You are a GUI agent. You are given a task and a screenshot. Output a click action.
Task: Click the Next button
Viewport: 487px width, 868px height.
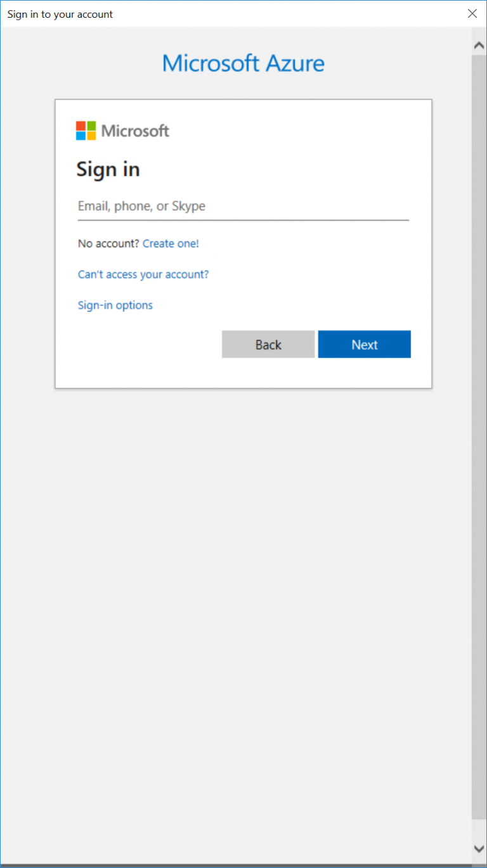point(364,344)
